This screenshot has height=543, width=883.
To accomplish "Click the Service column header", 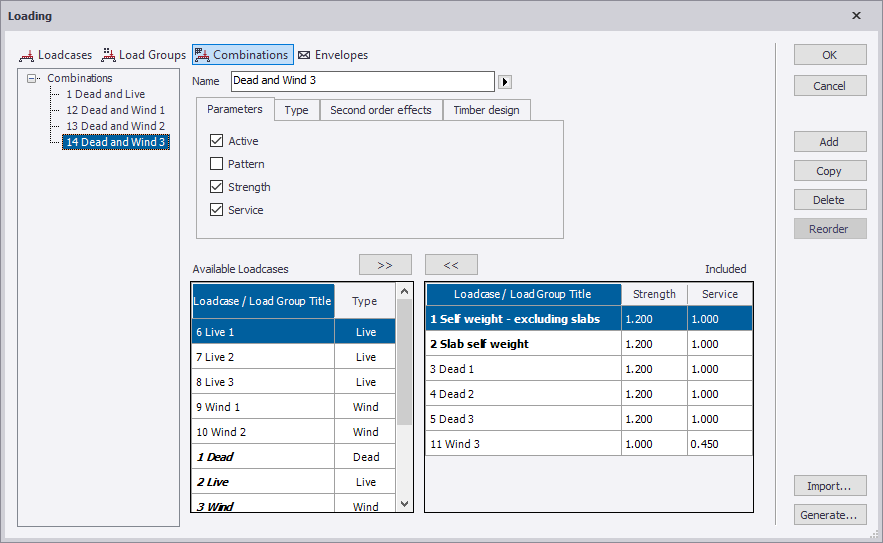I will pos(720,294).
